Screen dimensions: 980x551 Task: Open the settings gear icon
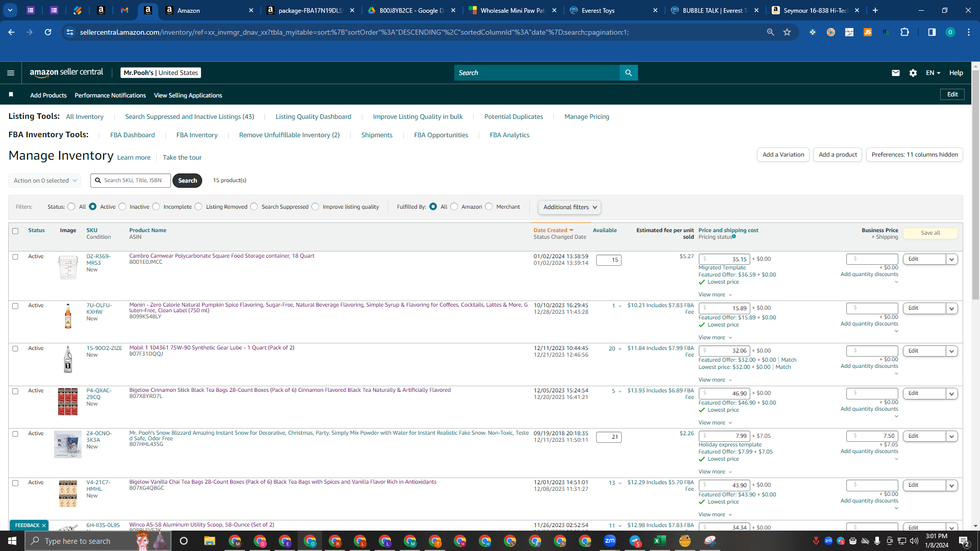(x=913, y=73)
